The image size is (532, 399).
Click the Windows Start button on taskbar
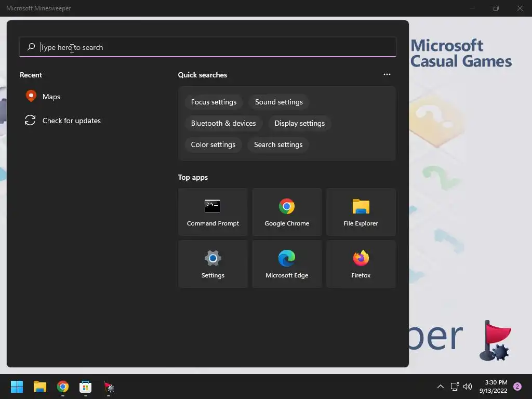[x=17, y=387]
